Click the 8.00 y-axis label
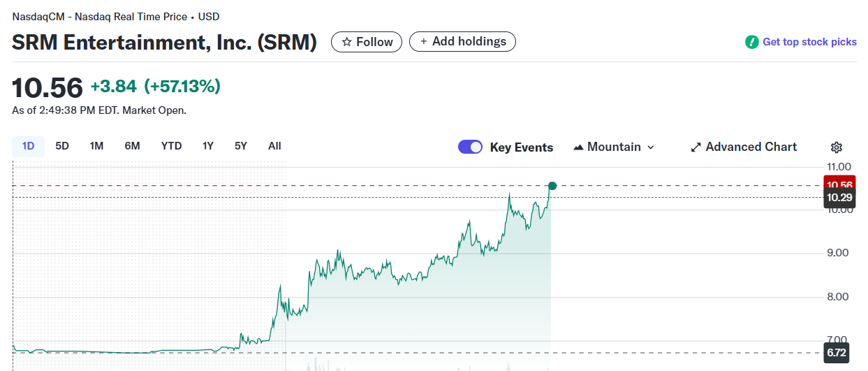This screenshot has height=371, width=868. pos(837,297)
